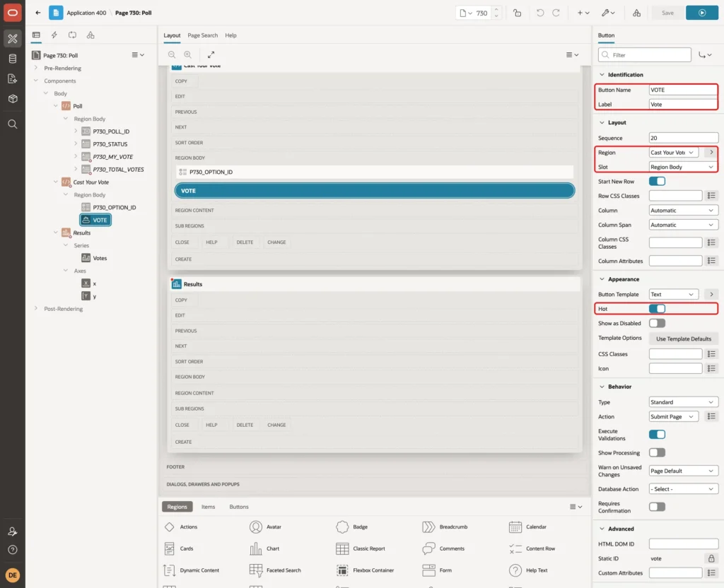
Task: Click the Label input field
Action: click(x=684, y=105)
